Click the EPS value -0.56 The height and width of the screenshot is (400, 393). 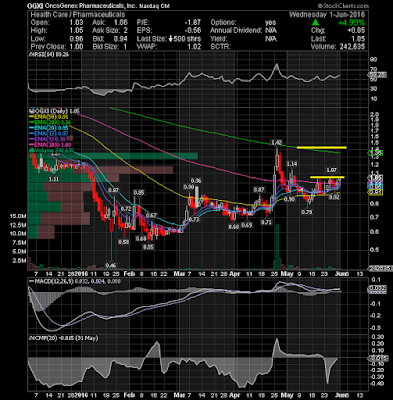pos(193,30)
